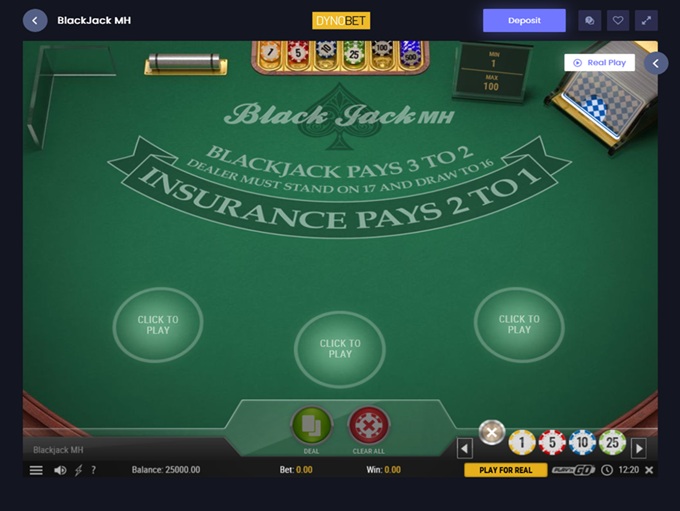Image resolution: width=680 pixels, height=511 pixels.
Task: Show previous chips with left arrow
Action: [x=464, y=449]
